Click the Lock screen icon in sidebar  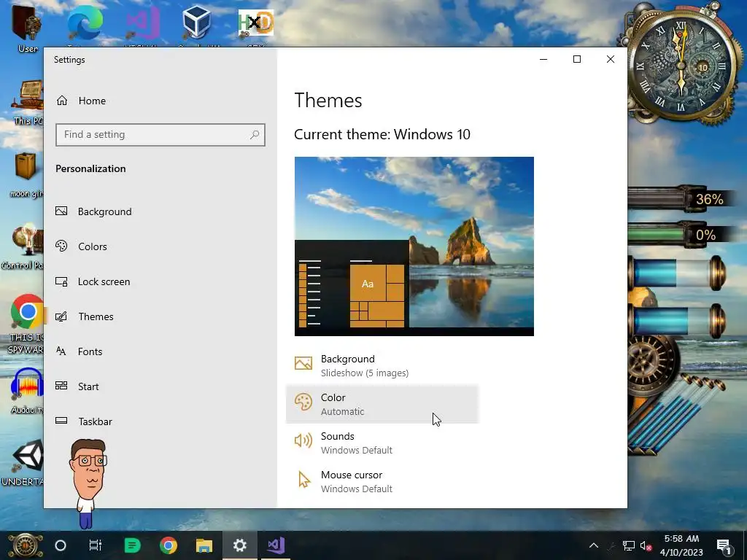pyautogui.click(x=61, y=281)
